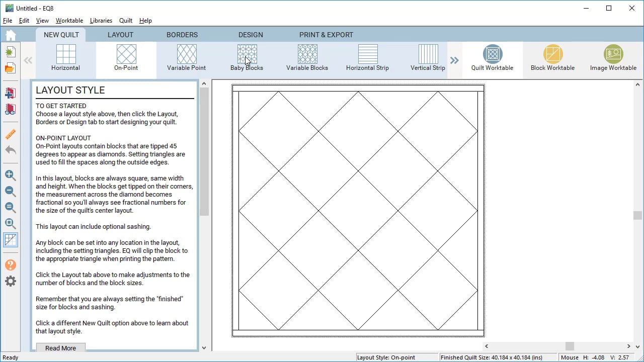Click the Read More button
The image size is (644, 362).
(60, 348)
